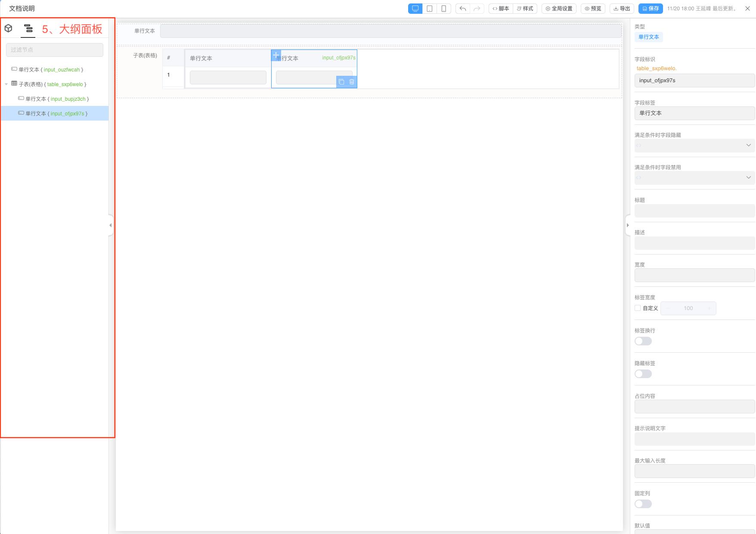Viewport: 756px width, 534px height.
Task: Open the component library cube icon
Action: (x=8, y=28)
